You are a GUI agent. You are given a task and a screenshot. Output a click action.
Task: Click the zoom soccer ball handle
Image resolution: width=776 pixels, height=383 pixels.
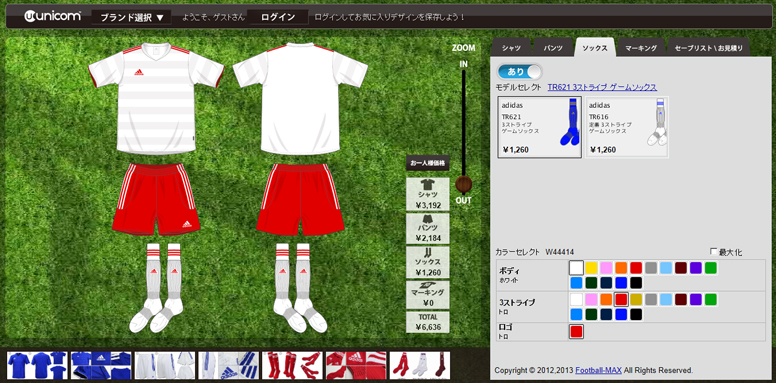pyautogui.click(x=464, y=184)
